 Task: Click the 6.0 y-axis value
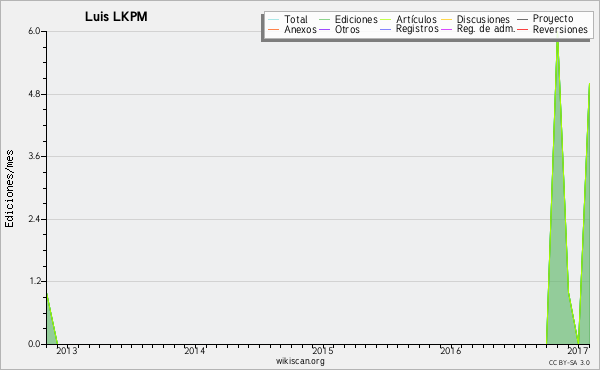[34, 31]
